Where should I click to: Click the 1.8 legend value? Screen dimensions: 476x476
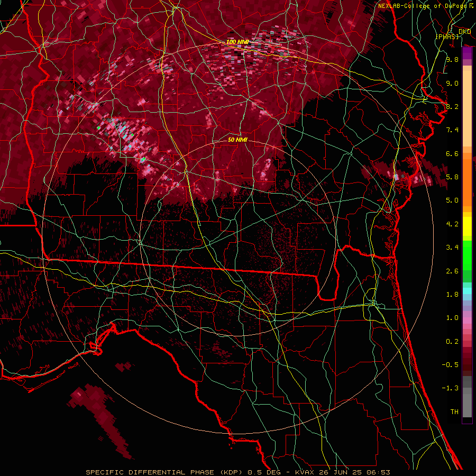452,295
